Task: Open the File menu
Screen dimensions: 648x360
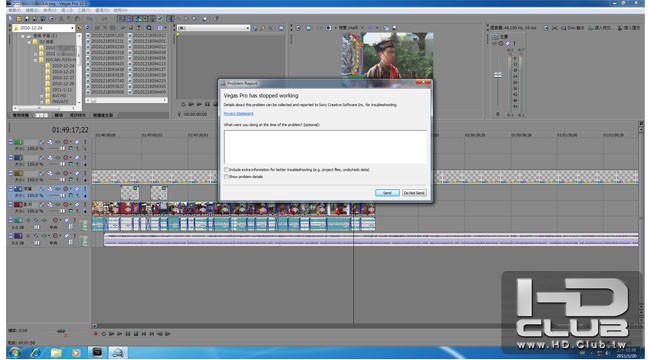Action: [x=14, y=10]
